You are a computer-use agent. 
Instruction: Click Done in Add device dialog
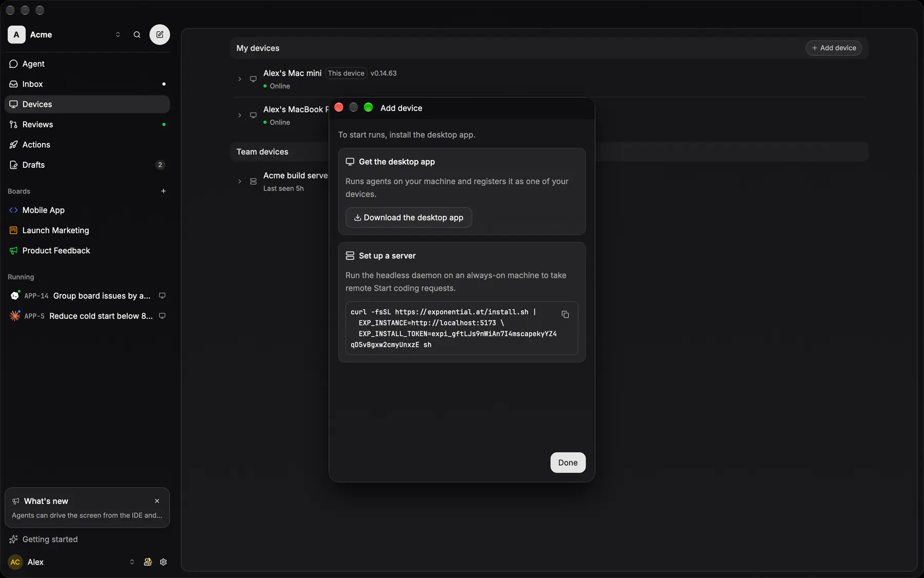[x=568, y=463]
